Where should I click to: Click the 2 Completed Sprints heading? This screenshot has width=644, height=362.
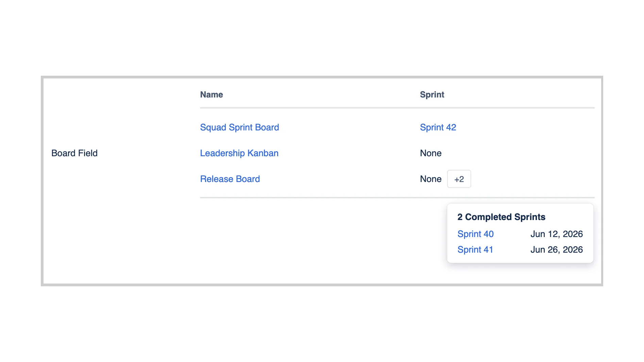click(501, 217)
